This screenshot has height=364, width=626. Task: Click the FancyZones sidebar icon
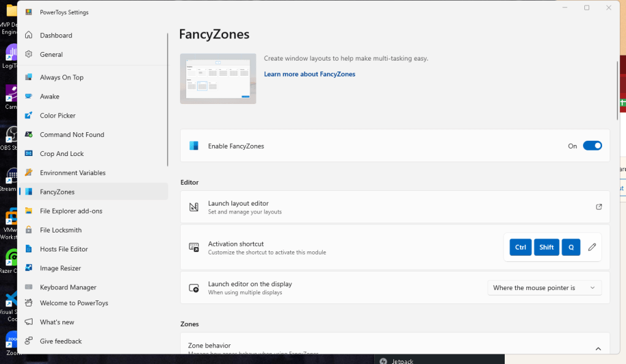[x=29, y=191]
